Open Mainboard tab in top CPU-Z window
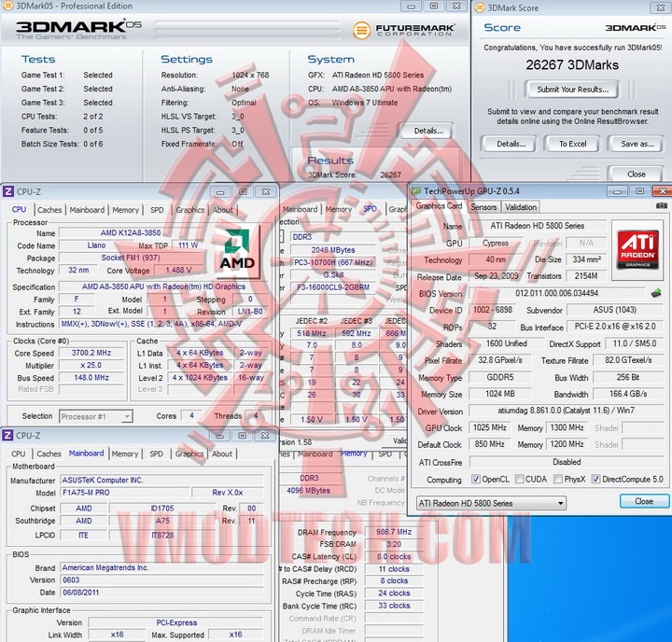This screenshot has height=642, width=672. tap(87, 210)
